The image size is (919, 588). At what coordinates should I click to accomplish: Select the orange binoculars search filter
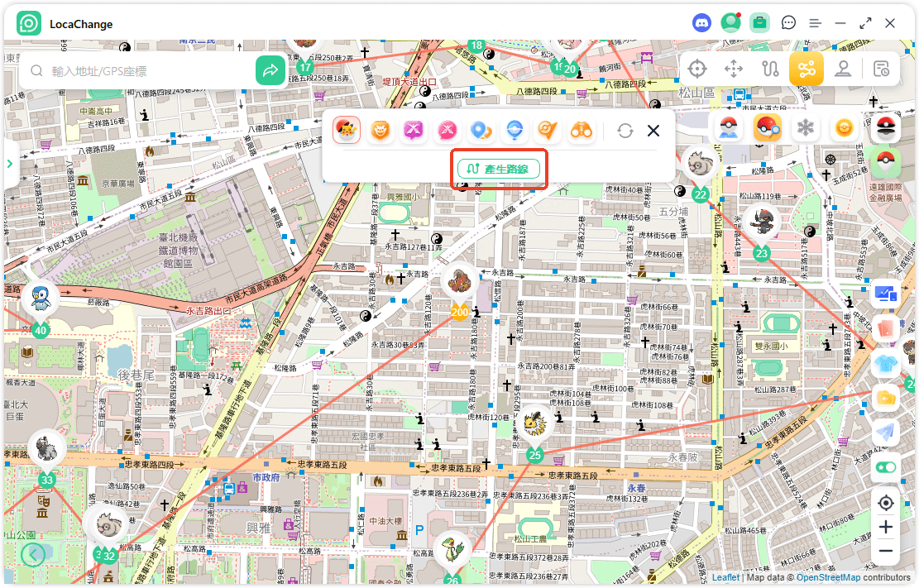[582, 130]
